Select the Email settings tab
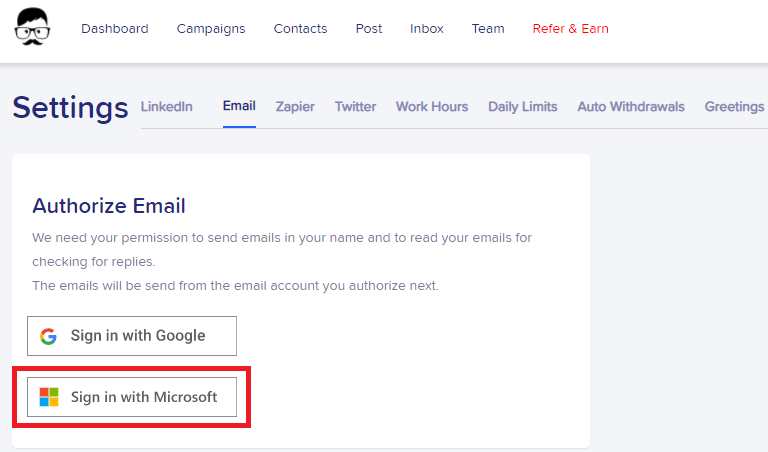Screen dimensions: 768x452 [x=239, y=106]
